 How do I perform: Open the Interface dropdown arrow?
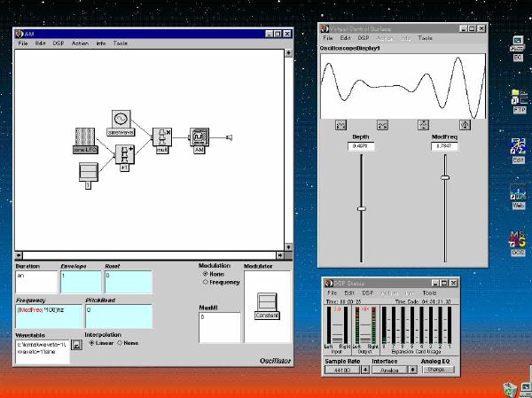pyautogui.click(x=412, y=370)
